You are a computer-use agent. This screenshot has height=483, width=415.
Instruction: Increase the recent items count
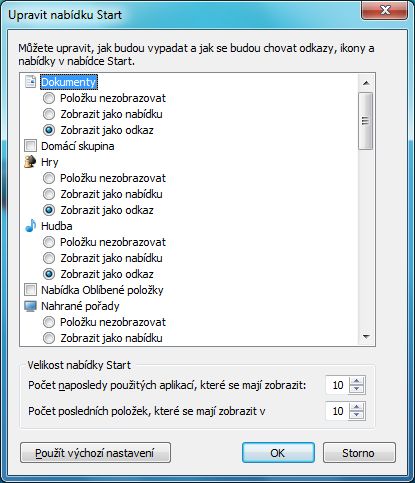click(357, 407)
